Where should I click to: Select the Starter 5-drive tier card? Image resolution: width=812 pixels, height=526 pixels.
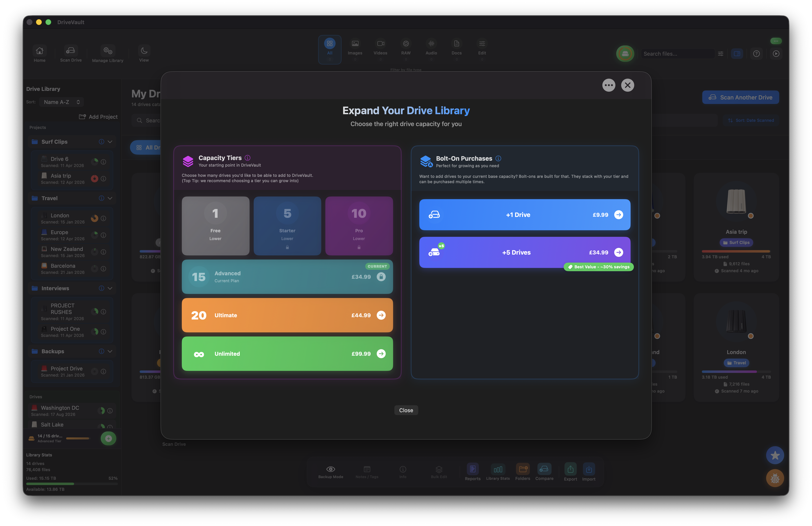click(287, 226)
